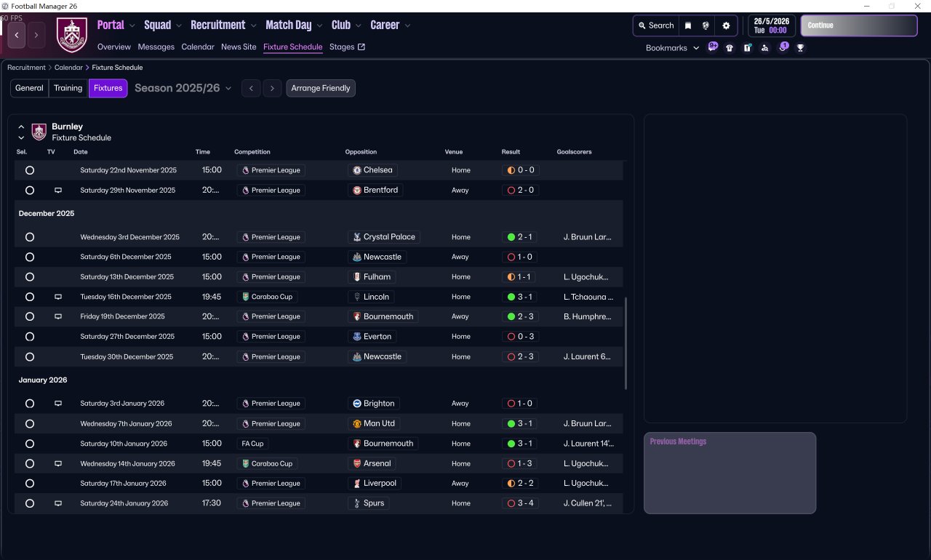The height and width of the screenshot is (560, 931).
Task: Open the shirt (squad) shortcut icon
Action: pyautogui.click(x=730, y=48)
